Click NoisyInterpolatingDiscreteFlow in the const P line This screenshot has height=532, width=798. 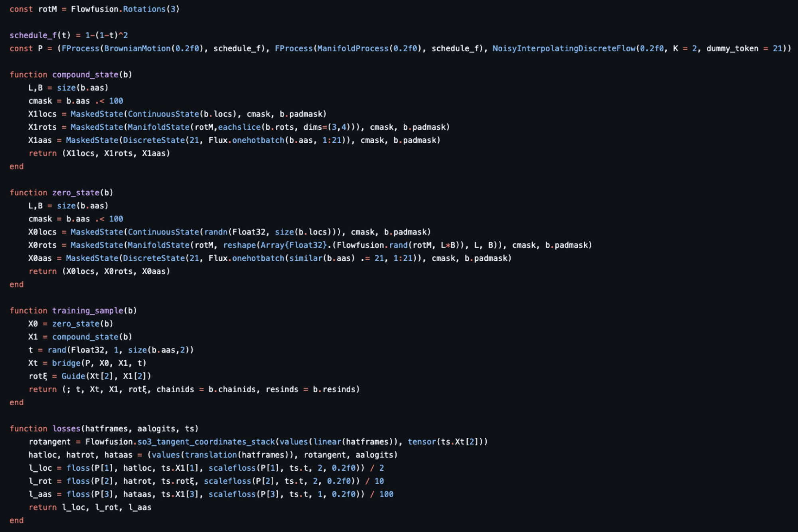[564, 48]
